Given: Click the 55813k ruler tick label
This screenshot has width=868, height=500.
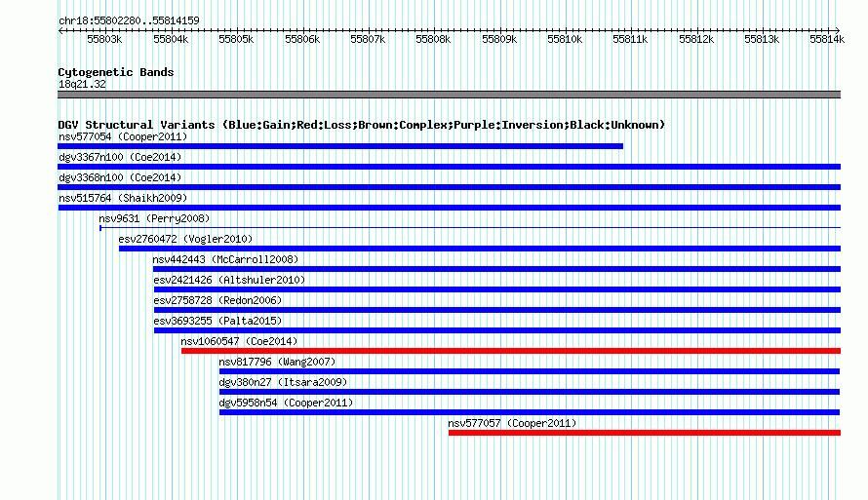Looking at the screenshot, I should click(762, 39).
